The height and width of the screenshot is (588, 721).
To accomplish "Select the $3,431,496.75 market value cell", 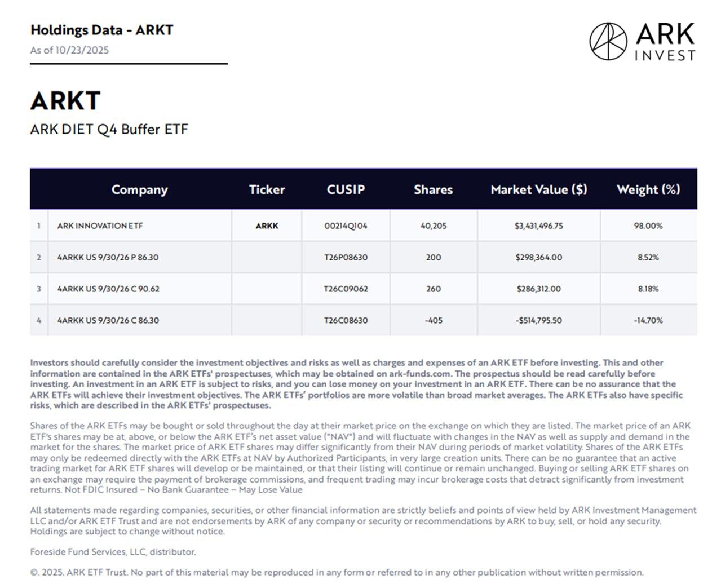I will click(538, 226).
